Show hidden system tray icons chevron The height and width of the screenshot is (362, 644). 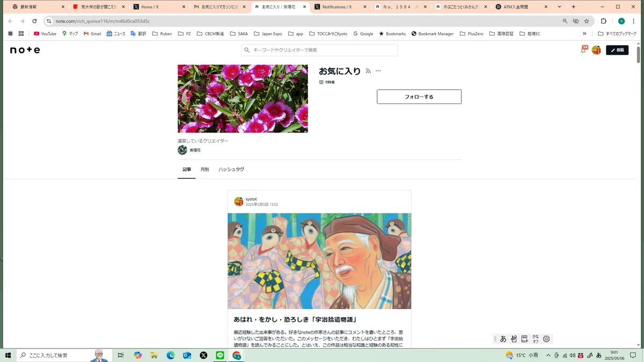coord(548,355)
